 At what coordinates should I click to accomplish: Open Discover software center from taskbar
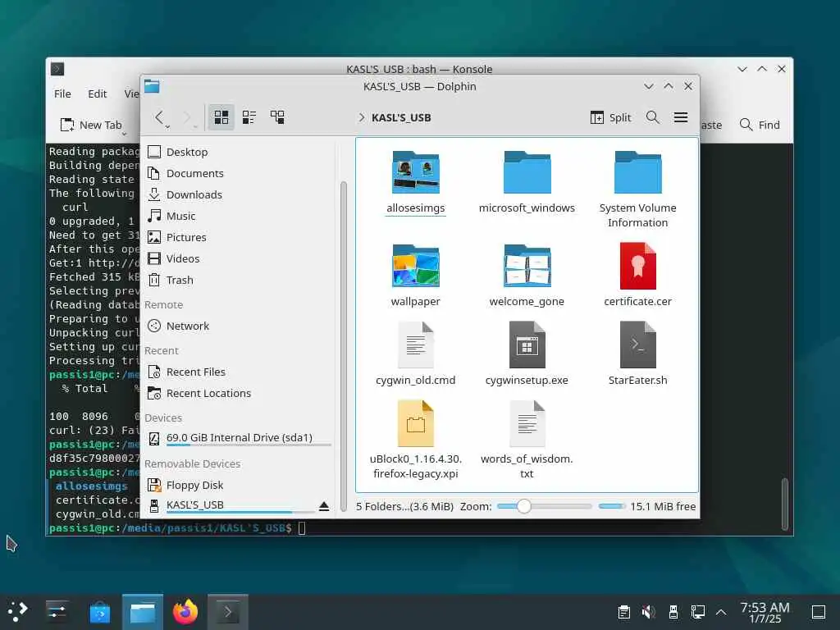point(99,612)
